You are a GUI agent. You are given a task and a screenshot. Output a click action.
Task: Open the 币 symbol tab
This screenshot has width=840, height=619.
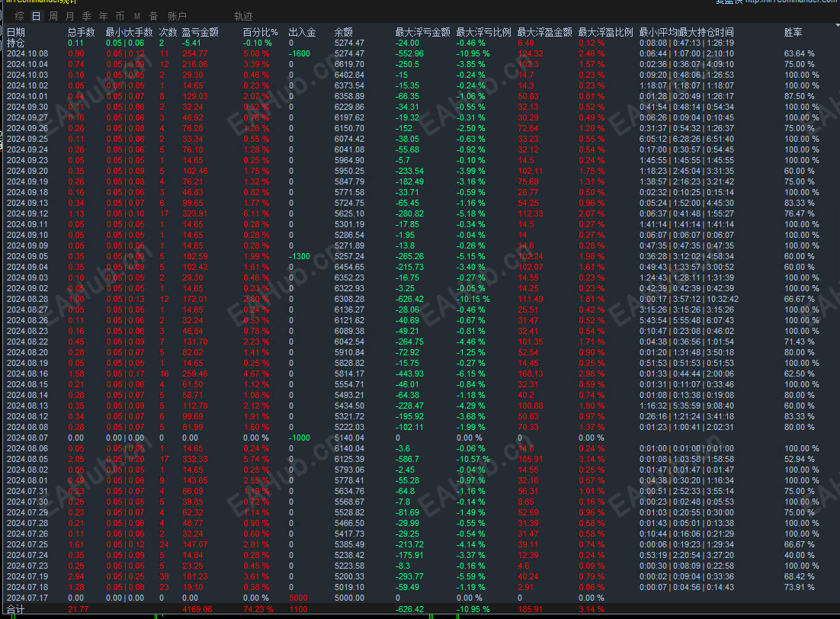click(120, 16)
